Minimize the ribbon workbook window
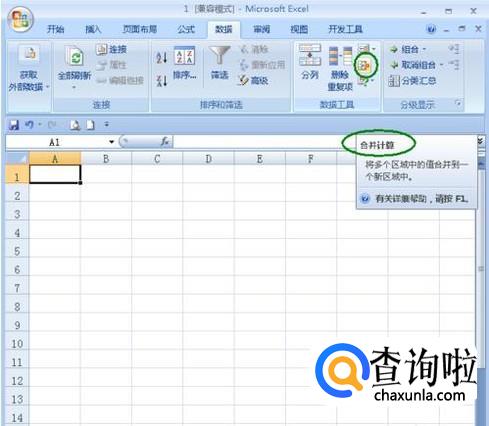Viewport: 489px width, 426px height. click(447, 30)
